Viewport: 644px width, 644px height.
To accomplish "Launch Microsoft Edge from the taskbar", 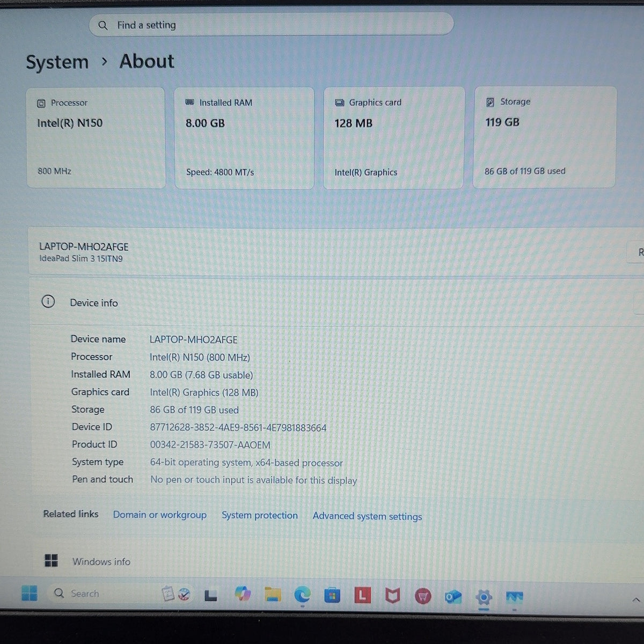I will point(302,594).
